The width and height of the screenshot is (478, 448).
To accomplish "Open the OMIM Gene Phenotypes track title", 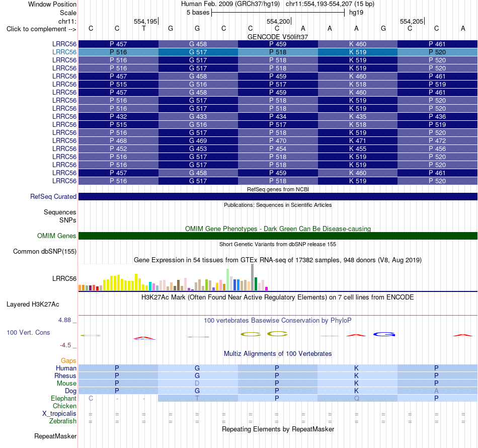I will click(x=278, y=229).
